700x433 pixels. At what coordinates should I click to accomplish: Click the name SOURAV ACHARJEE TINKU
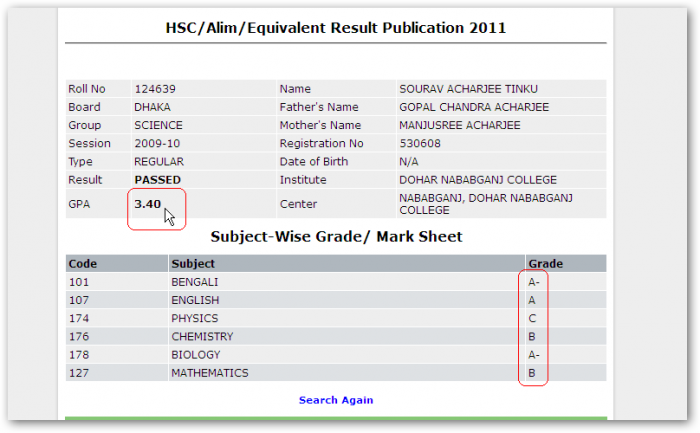(x=468, y=89)
